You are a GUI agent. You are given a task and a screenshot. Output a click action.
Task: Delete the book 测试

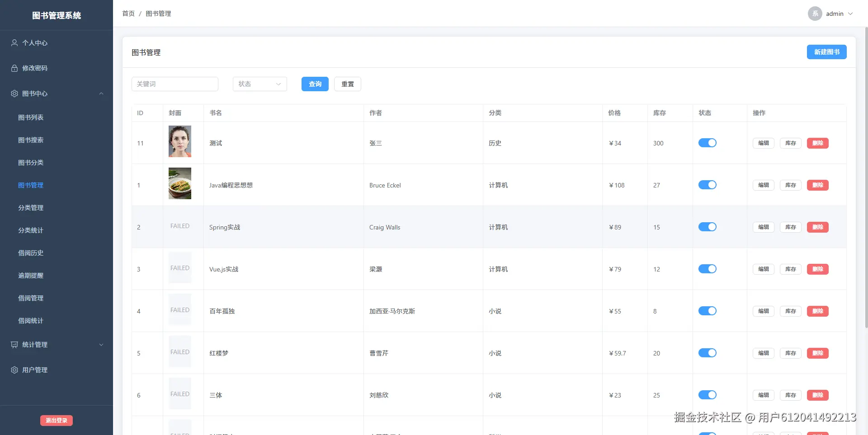(x=818, y=143)
